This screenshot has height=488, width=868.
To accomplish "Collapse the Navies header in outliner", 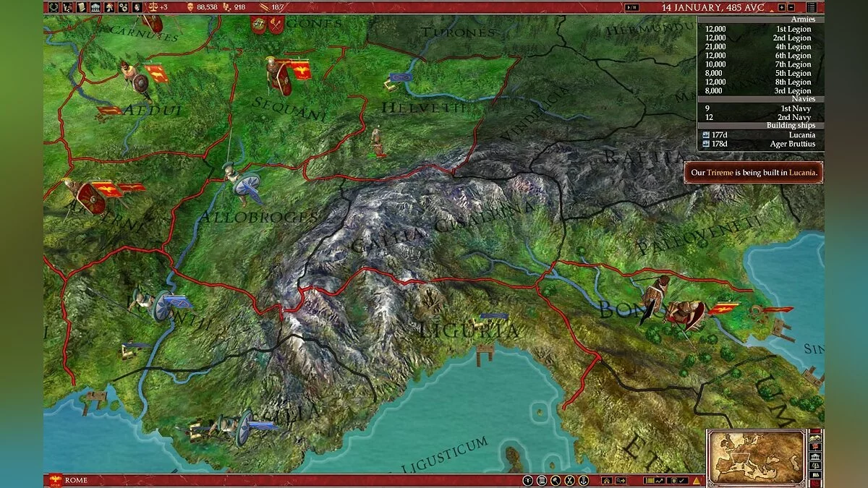I will point(759,99).
